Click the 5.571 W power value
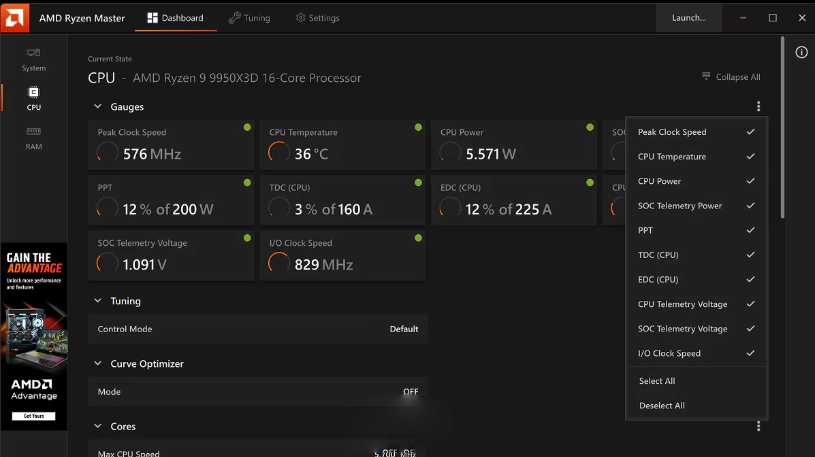 [x=491, y=154]
